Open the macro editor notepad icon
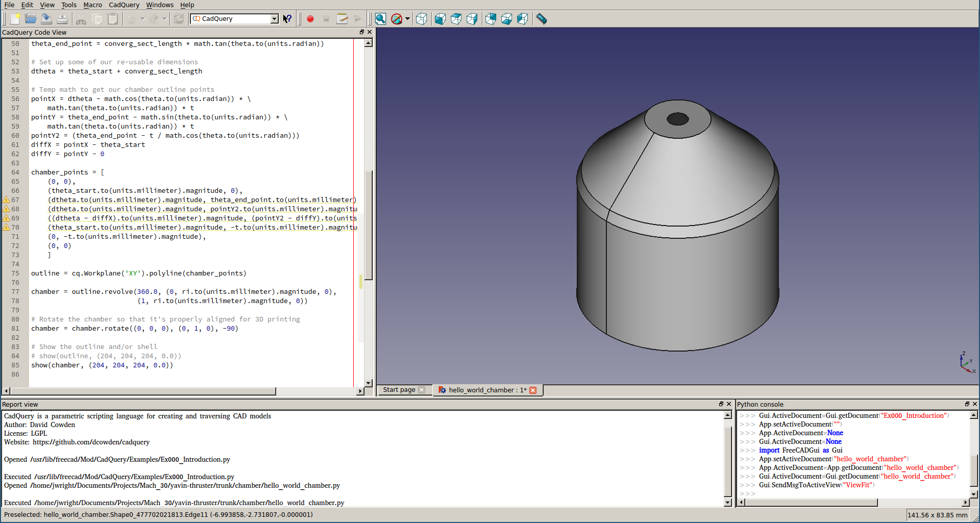Screen dimensions: 980x523 pyautogui.click(x=342, y=19)
